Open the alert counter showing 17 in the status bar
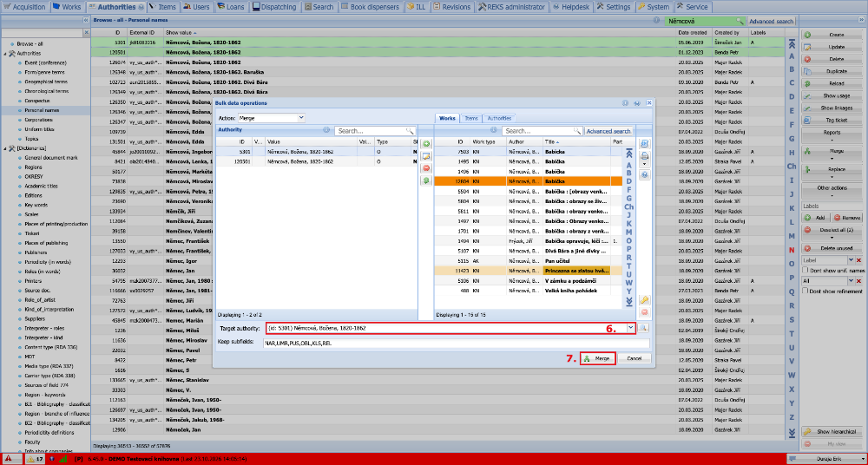The image size is (868, 465). coord(36,459)
